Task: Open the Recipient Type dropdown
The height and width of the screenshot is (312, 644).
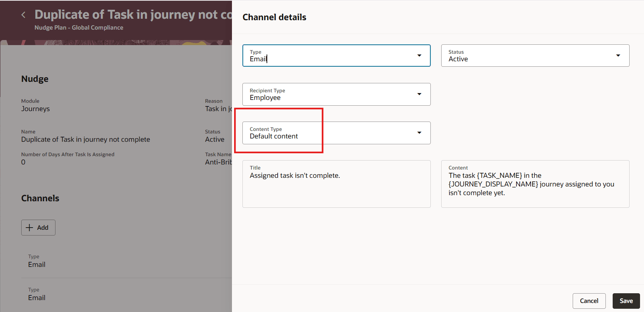Action: [336, 94]
